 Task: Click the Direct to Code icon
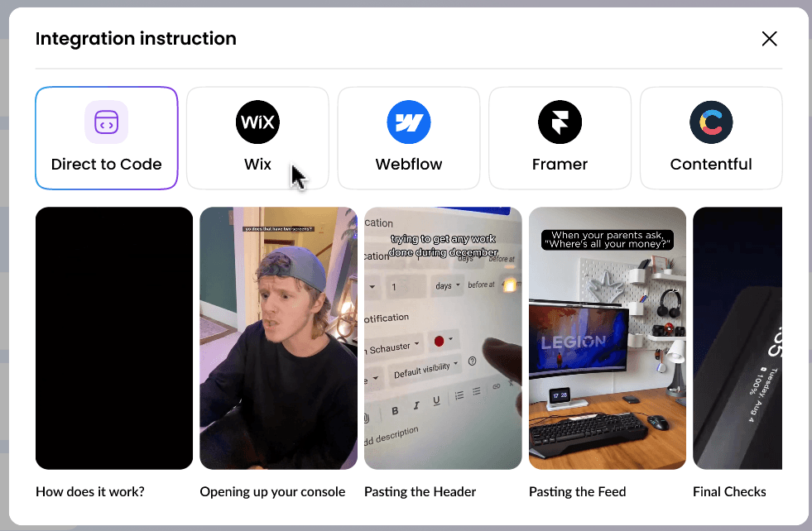(106, 122)
